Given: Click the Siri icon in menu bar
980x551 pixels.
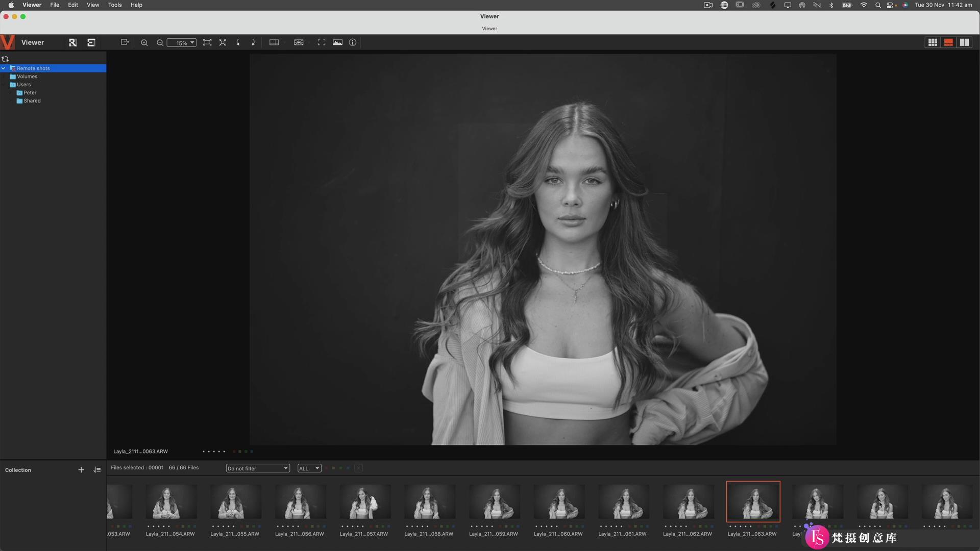Looking at the screenshot, I should (x=905, y=5).
